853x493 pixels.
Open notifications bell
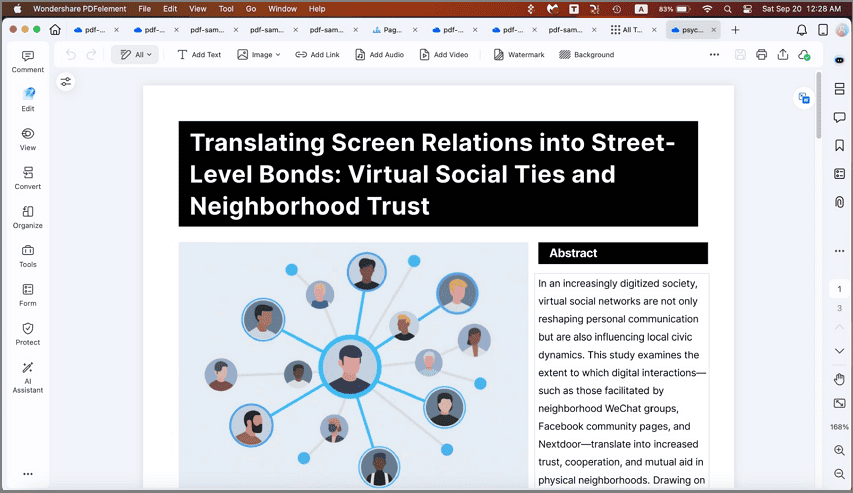tap(802, 30)
